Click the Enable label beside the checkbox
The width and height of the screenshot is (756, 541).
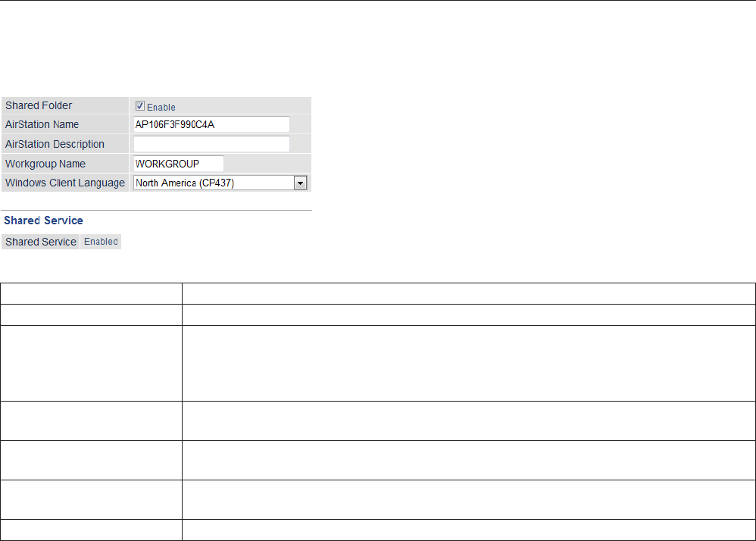[161, 108]
